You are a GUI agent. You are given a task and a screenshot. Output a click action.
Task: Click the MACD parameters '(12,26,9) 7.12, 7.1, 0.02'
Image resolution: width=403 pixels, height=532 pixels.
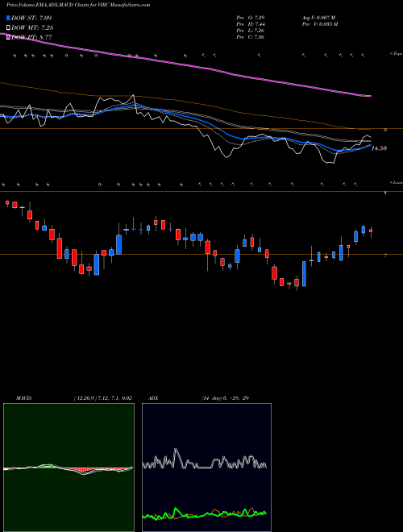point(103,398)
